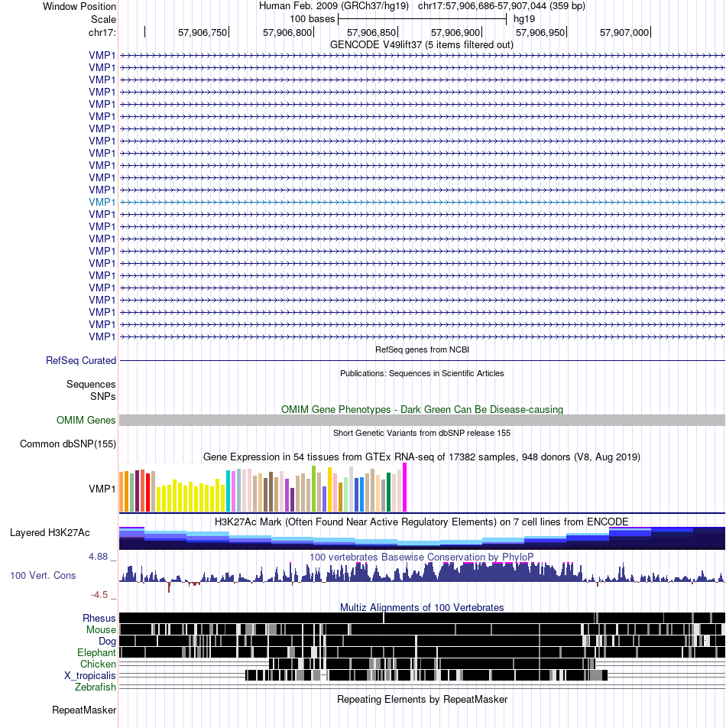Click the Zebrafish species label

[x=96, y=687]
